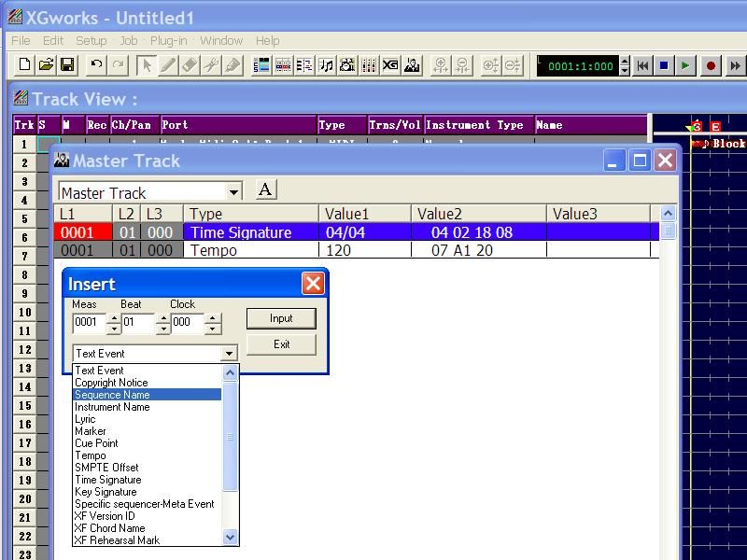This screenshot has height=560, width=747.
Task: Choose XF Version ID from the list
Action: point(148,516)
